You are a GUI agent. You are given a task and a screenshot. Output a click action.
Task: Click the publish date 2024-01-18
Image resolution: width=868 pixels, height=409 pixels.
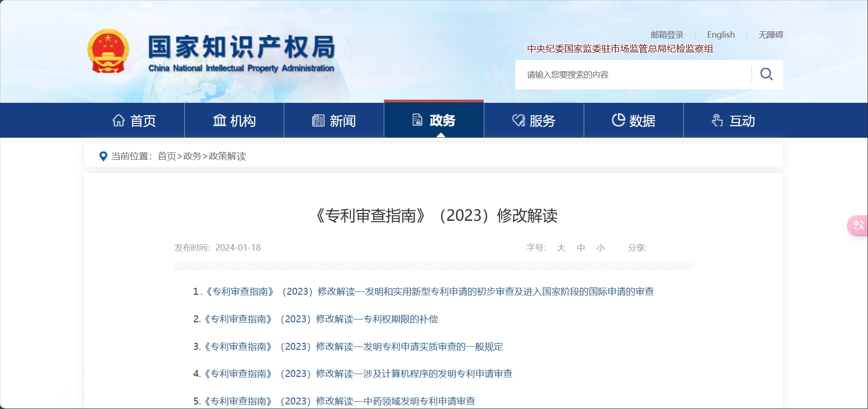(x=238, y=248)
